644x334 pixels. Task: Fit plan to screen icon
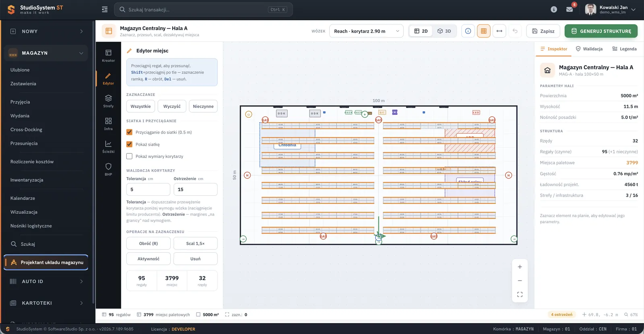point(520,295)
